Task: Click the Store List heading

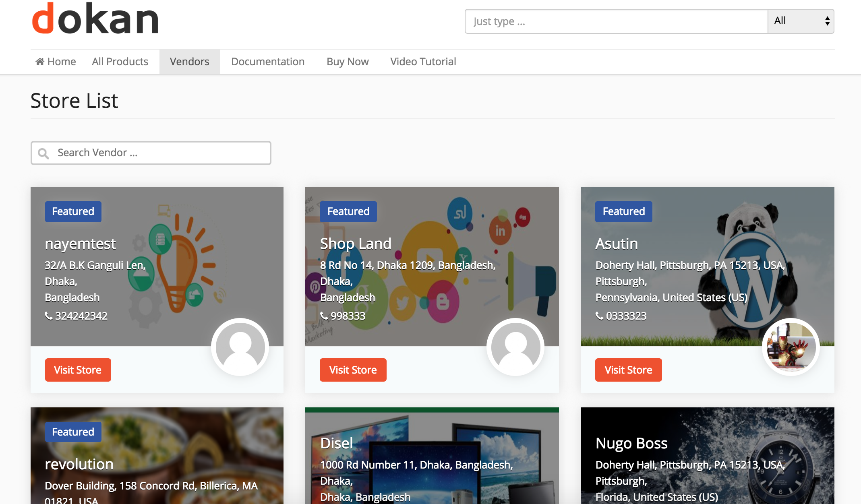Action: point(74,101)
